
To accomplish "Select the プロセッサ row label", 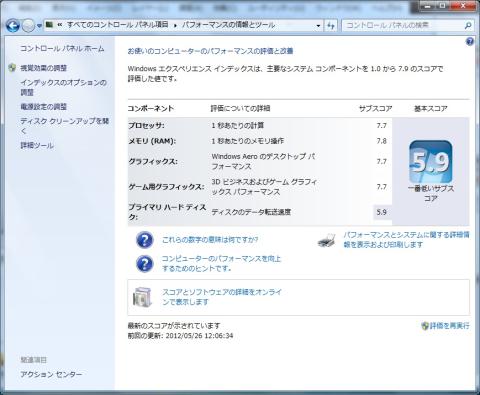I will pyautogui.click(x=146, y=126).
